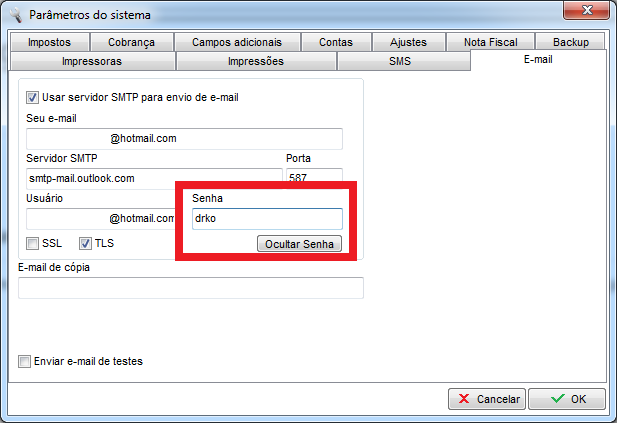Toggle the TLS checkbox

[86, 243]
